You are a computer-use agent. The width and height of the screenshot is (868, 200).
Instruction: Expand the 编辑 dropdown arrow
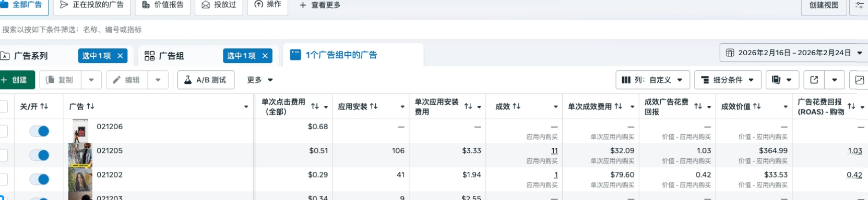pyautogui.click(x=158, y=80)
